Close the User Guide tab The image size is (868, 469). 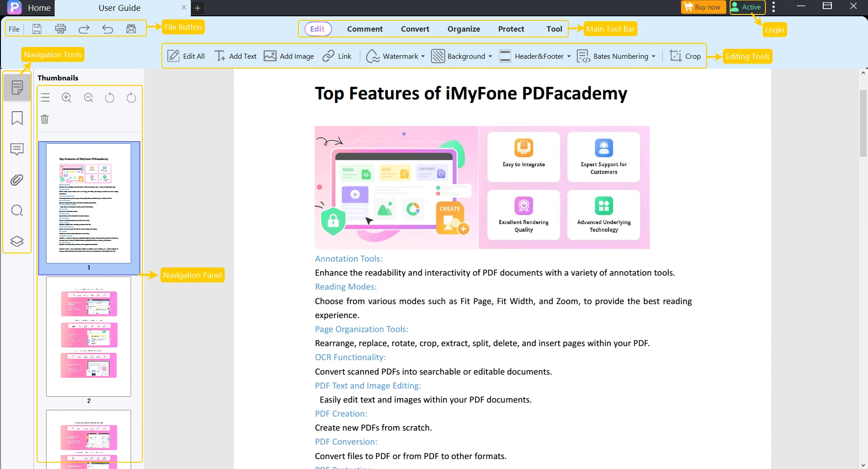[x=184, y=7]
